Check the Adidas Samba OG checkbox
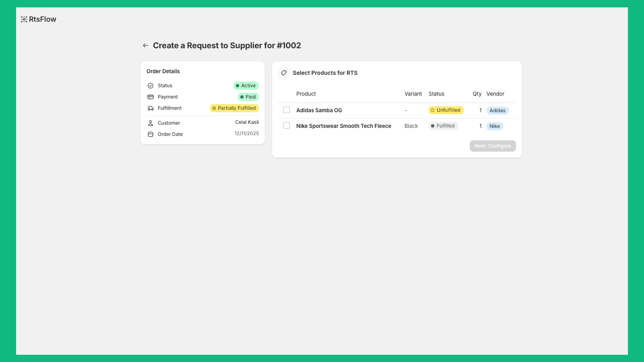Image resolution: width=644 pixels, height=362 pixels. point(287,110)
